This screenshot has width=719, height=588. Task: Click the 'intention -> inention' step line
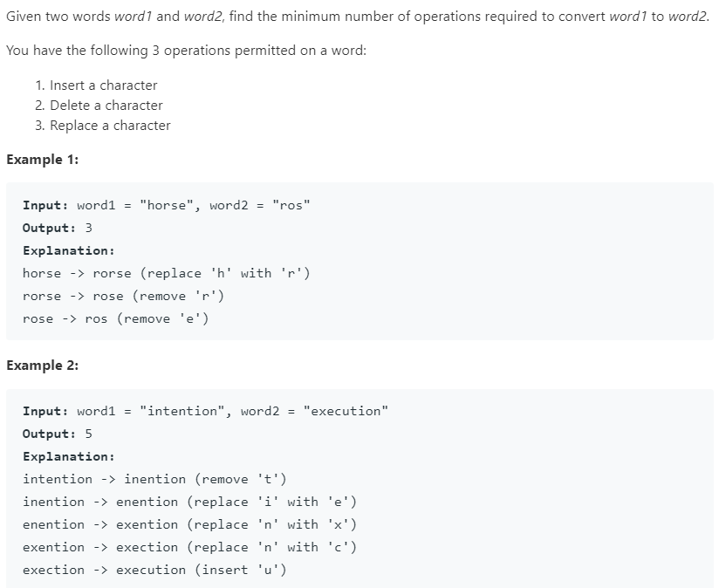[154, 480]
